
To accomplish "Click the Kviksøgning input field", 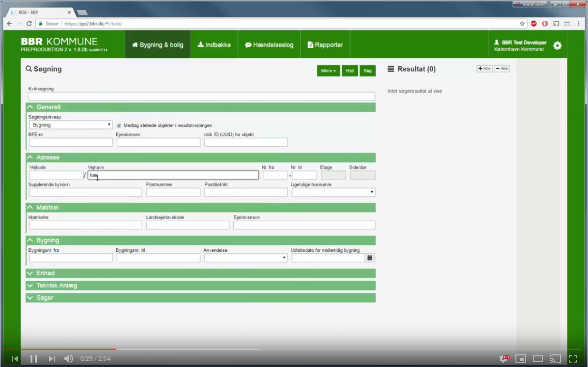I will pos(202,96).
